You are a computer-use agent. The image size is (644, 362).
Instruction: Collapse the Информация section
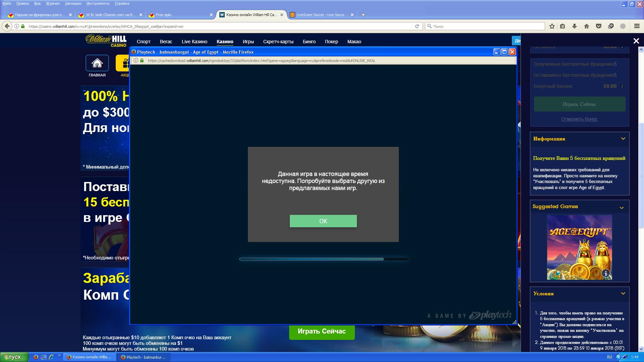pyautogui.click(x=623, y=139)
